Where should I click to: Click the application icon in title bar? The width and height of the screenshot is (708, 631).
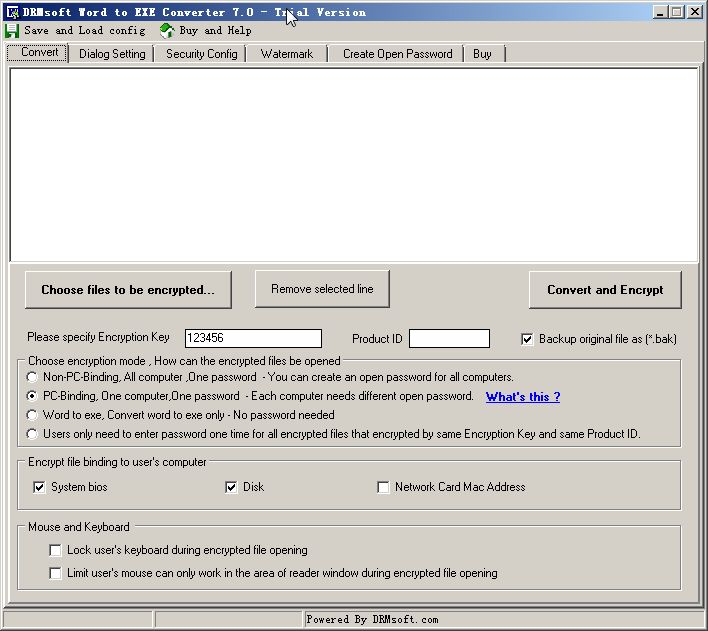click(12, 12)
